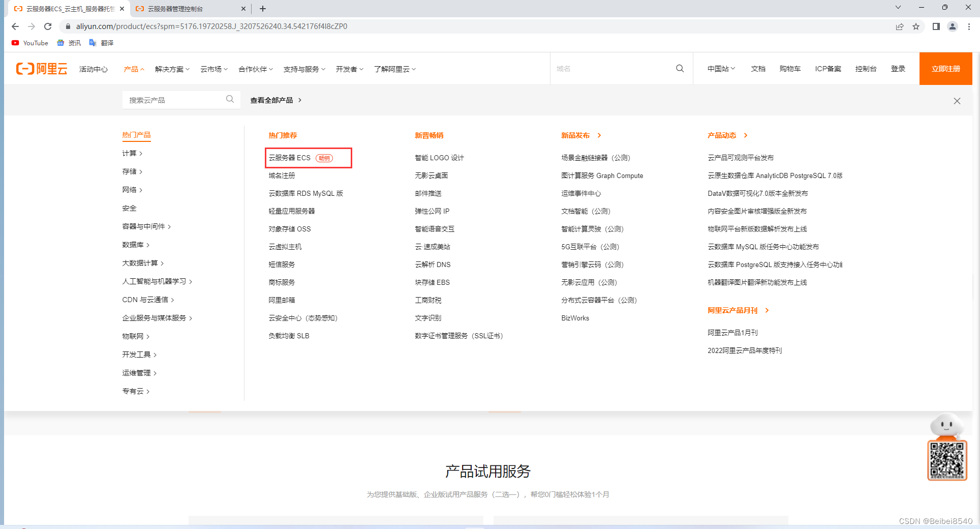Reload the current page
This screenshot has width=980, height=529.
coord(48,26)
